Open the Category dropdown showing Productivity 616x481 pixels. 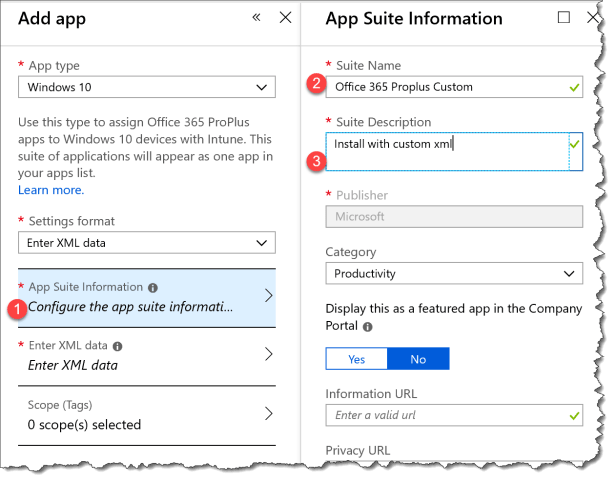click(454, 274)
